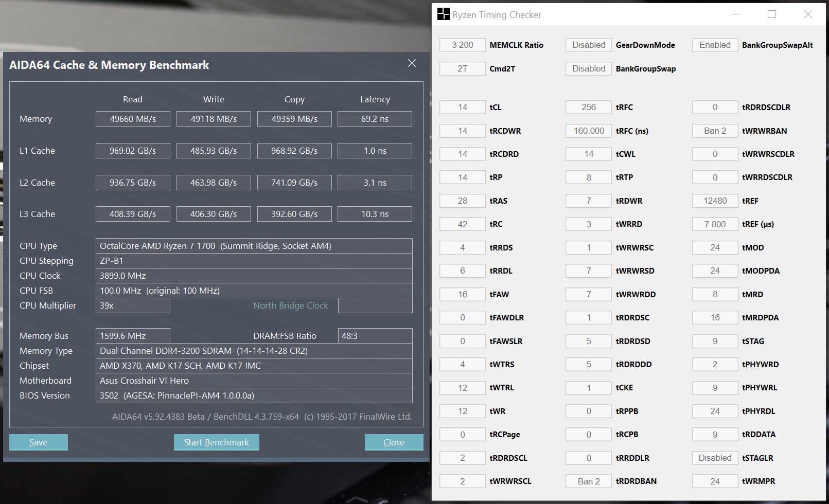Image resolution: width=829 pixels, height=504 pixels.
Task: Click the tWRRD value box showing 3
Action: click(x=589, y=224)
